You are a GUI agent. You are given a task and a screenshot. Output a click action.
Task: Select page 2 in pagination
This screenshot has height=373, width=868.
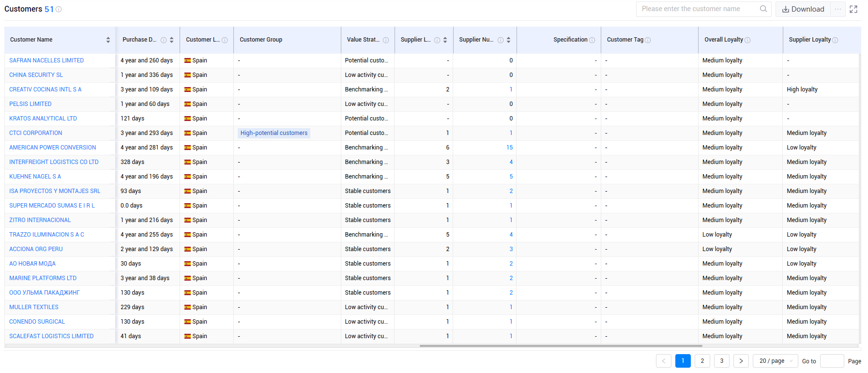pos(702,361)
